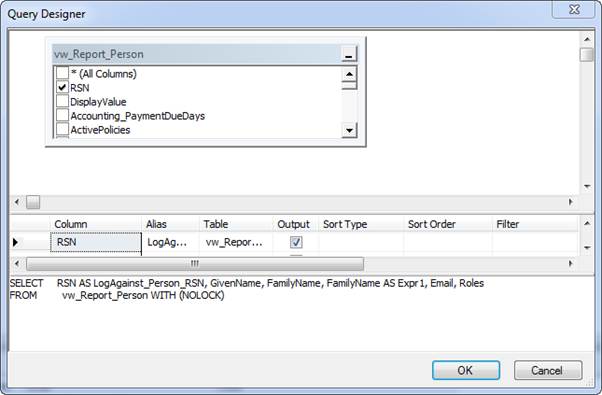This screenshot has width=602, height=395.
Task: Click diagram pane horizontal scroll right arrow
Action: pyautogui.click(x=571, y=202)
